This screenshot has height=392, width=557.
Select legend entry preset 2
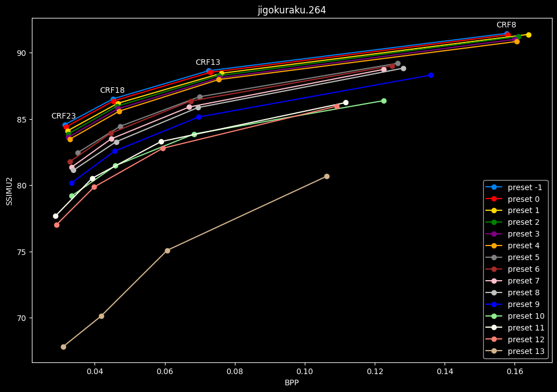click(x=512, y=222)
